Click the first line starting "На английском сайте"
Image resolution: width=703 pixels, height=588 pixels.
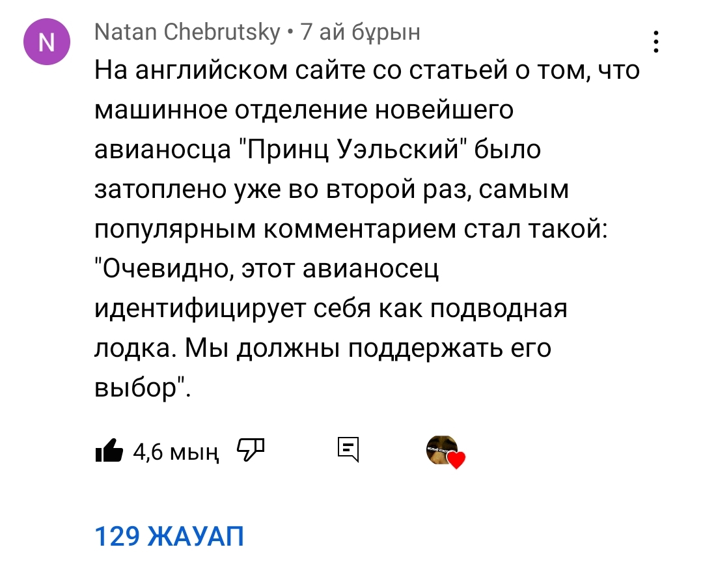tap(368, 70)
